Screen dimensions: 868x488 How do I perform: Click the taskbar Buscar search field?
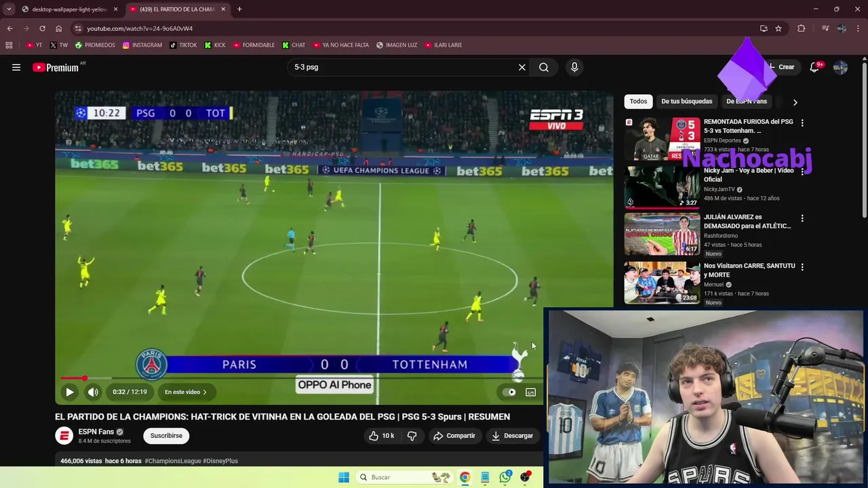point(404,477)
